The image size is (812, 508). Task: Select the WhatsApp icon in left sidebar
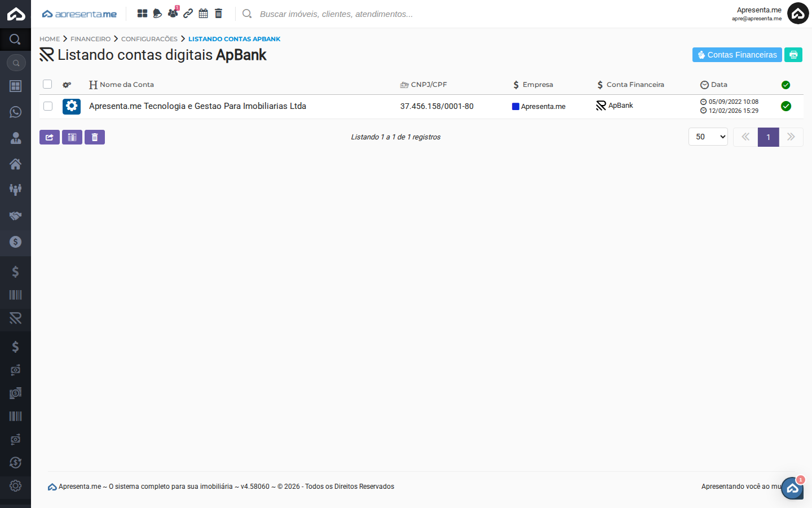pyautogui.click(x=15, y=112)
